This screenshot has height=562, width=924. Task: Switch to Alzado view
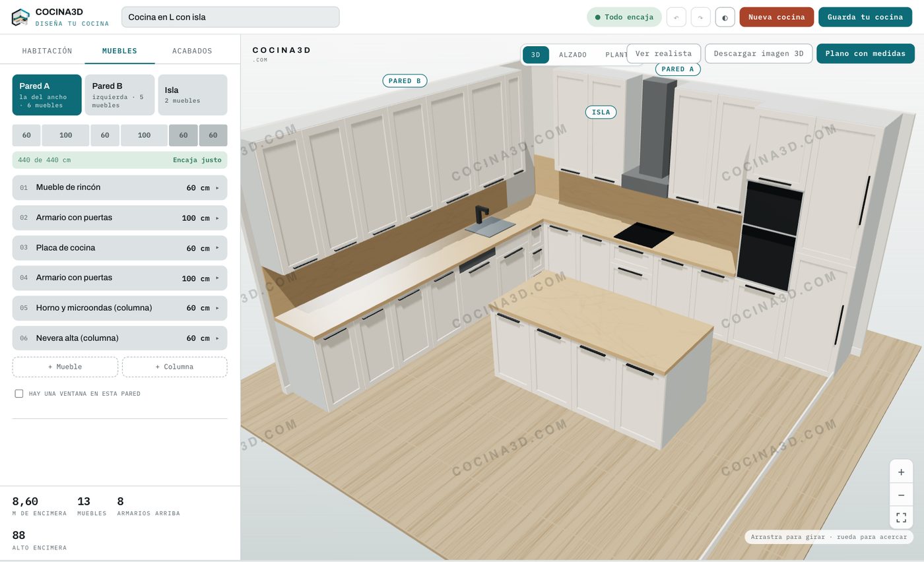tap(572, 55)
